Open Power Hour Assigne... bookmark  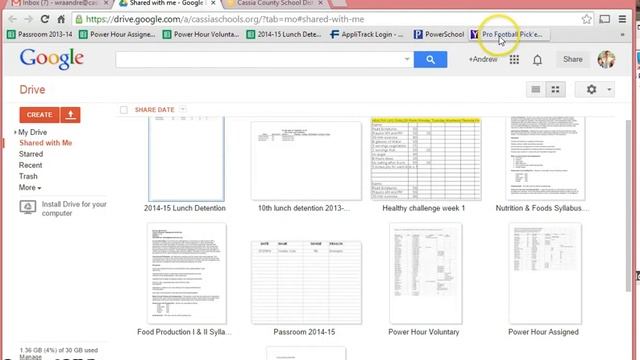point(118,35)
